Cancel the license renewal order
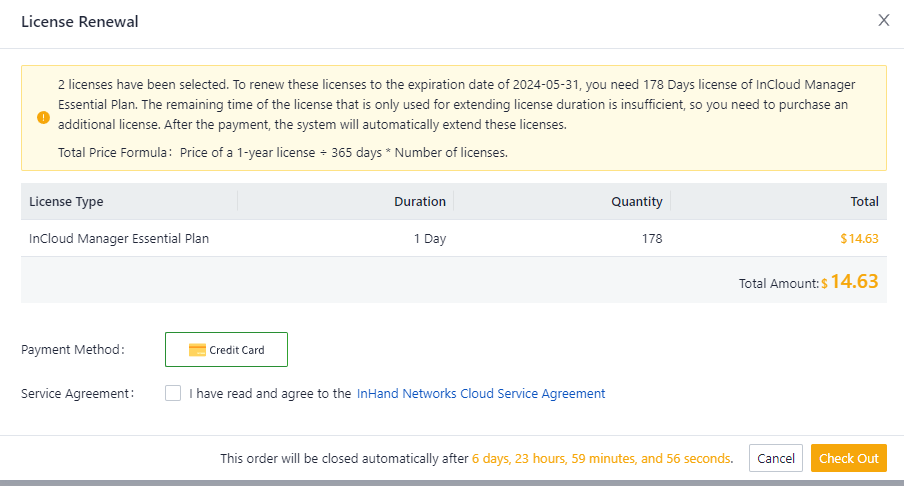Viewport: 904px width, 486px height. pyautogui.click(x=775, y=458)
